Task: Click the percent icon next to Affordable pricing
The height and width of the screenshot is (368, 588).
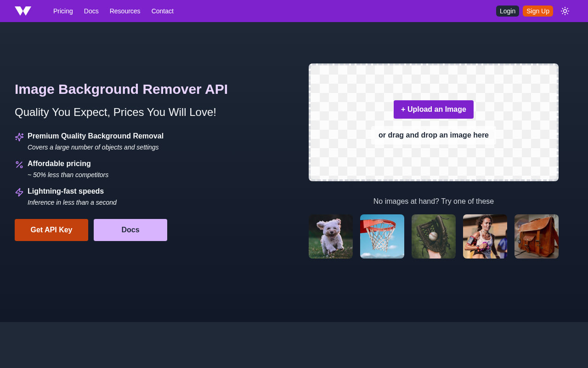Action: click(19, 164)
